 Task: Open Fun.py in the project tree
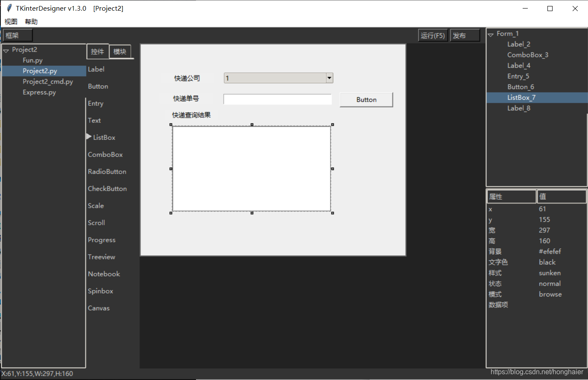(x=32, y=60)
